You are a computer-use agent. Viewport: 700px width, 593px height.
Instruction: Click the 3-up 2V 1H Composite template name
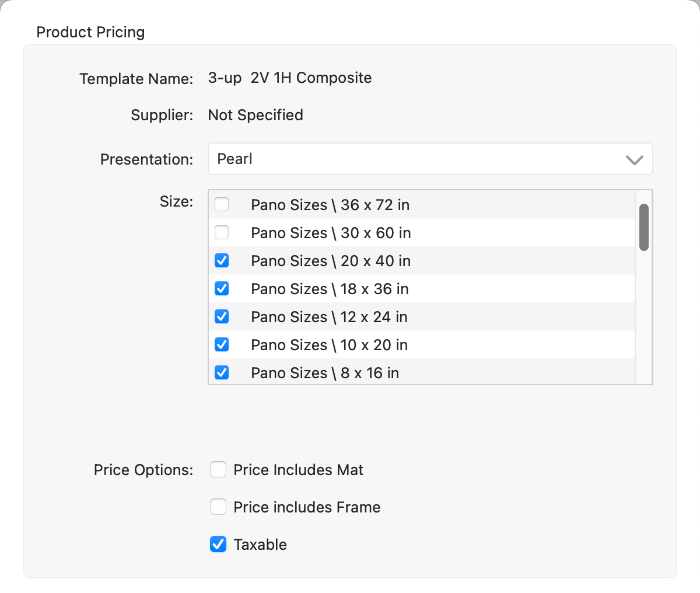point(290,78)
